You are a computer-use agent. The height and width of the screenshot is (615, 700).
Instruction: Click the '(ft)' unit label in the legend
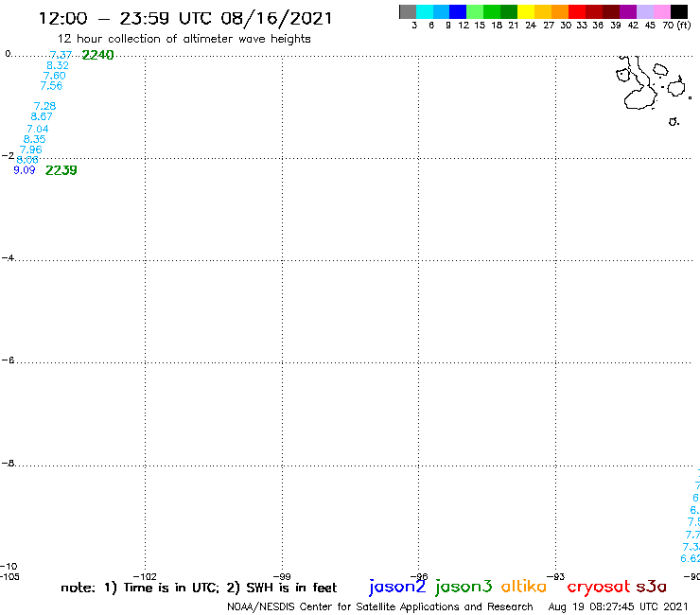[x=684, y=25]
